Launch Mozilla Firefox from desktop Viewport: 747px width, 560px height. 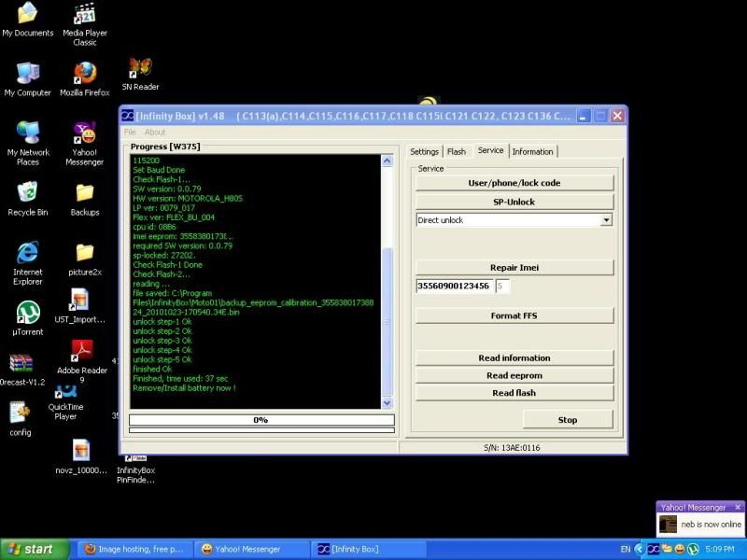[x=85, y=78]
